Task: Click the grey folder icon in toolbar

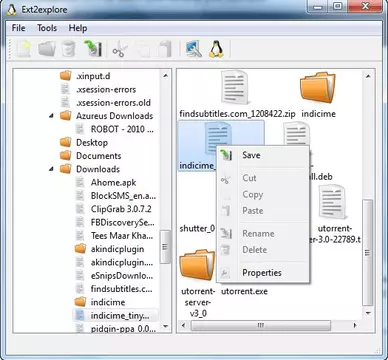Action: [x=47, y=49]
